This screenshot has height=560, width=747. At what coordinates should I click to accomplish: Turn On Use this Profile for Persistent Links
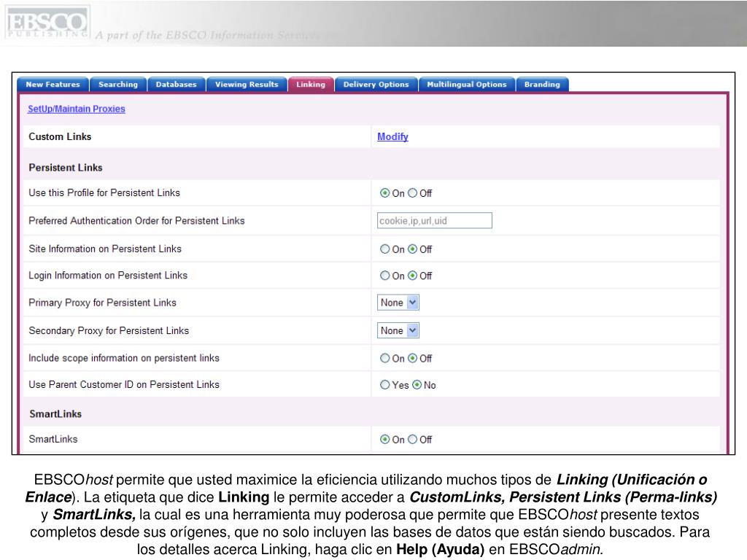point(384,192)
